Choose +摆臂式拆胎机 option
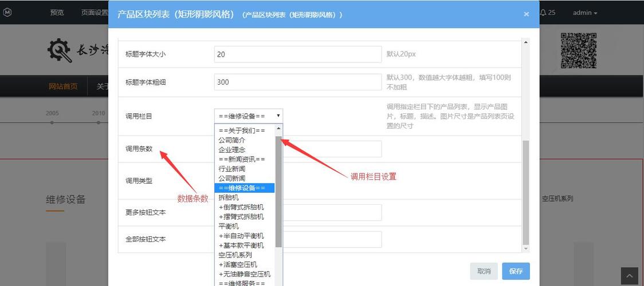 (245, 216)
